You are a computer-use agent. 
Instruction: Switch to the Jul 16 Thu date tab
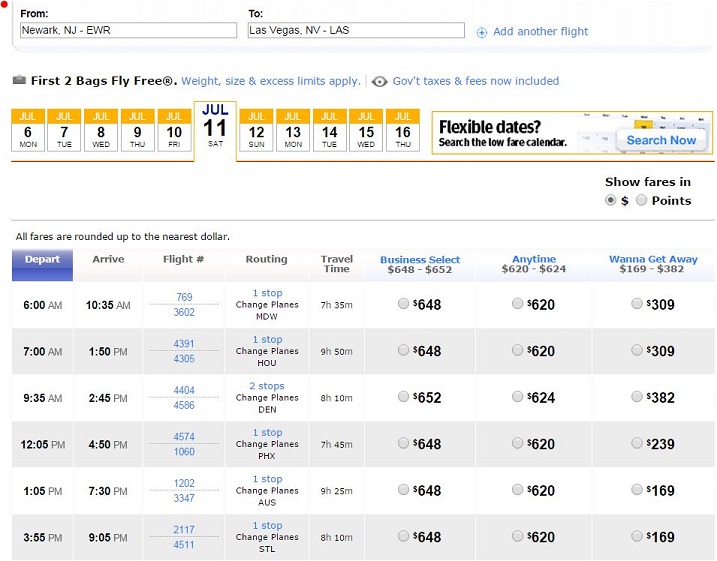(403, 130)
